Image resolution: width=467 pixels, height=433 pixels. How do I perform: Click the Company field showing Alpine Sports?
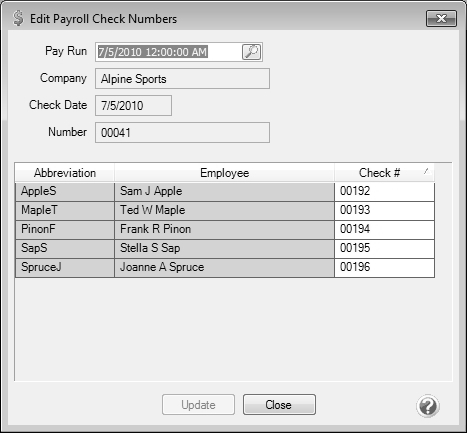tap(182, 79)
